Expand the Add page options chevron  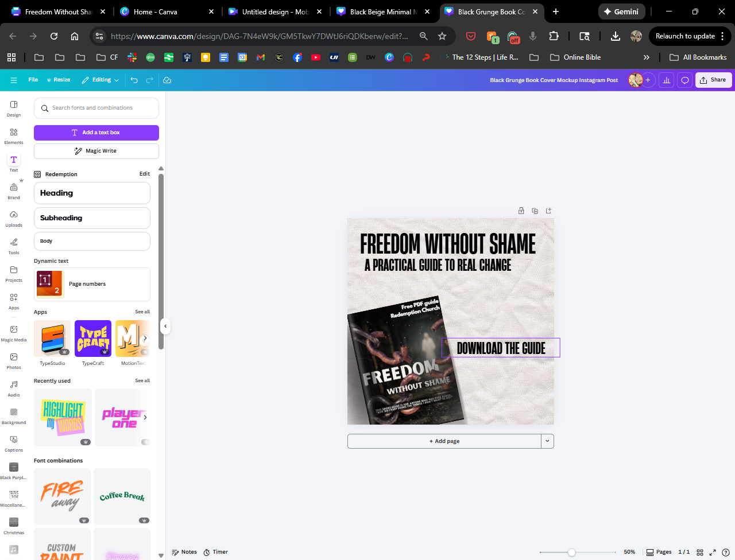click(x=547, y=441)
